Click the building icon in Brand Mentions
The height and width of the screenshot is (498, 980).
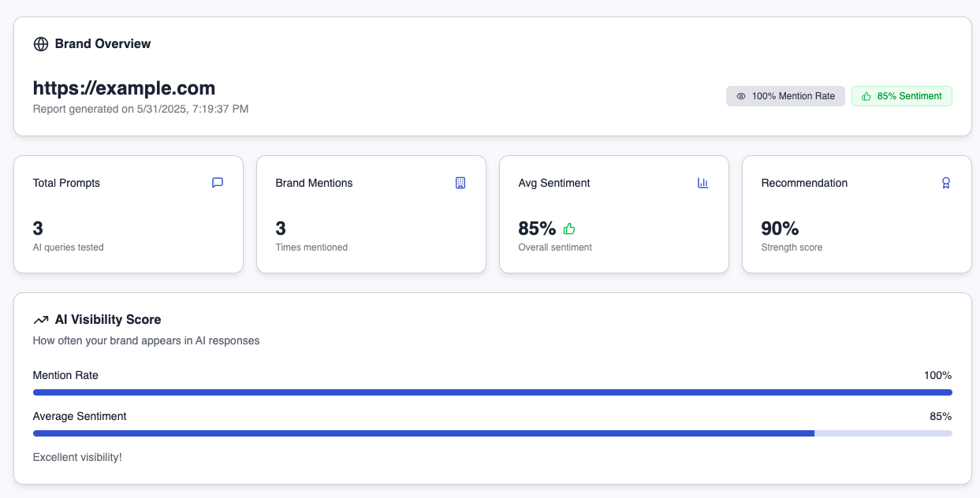460,183
